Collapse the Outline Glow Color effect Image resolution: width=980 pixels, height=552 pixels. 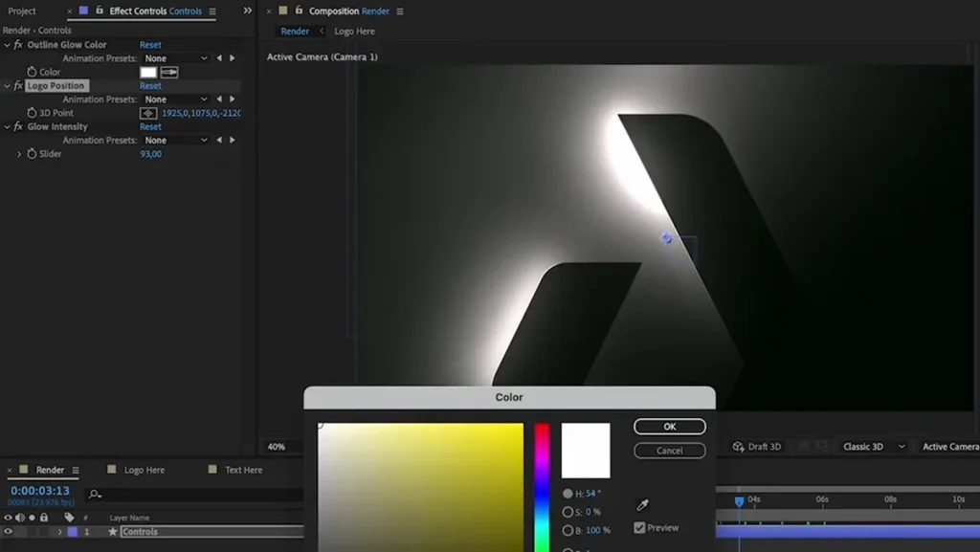point(7,45)
